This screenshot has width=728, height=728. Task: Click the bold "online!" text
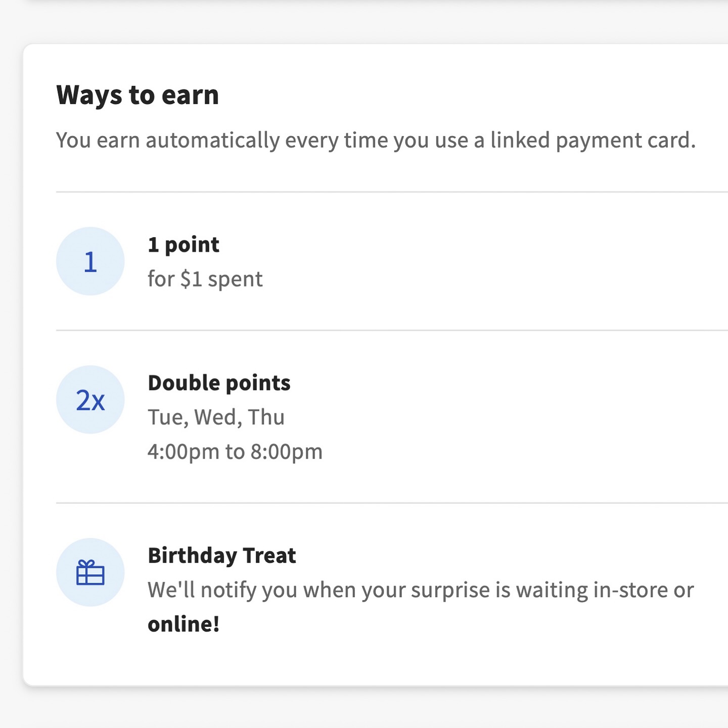click(184, 624)
